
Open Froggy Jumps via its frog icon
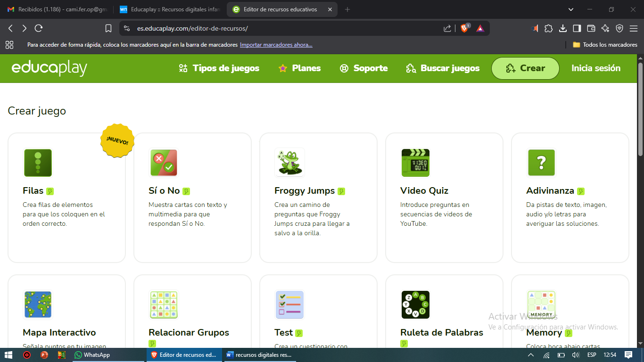point(289,162)
